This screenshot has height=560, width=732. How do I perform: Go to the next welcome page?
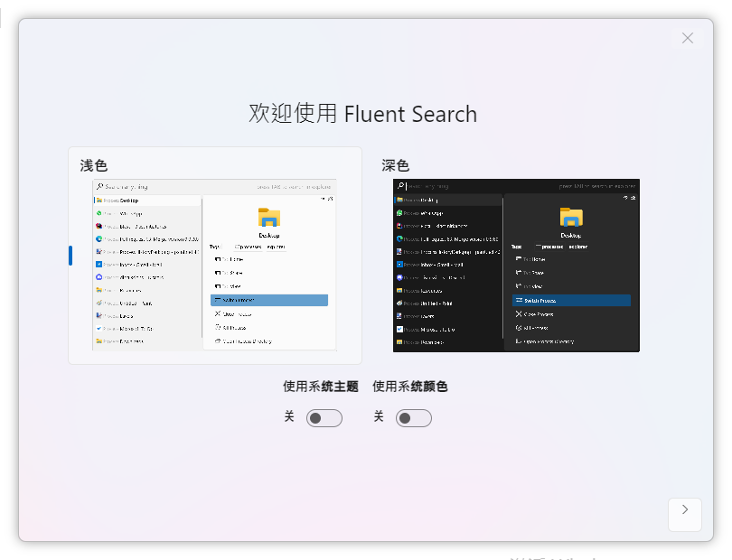(685, 514)
